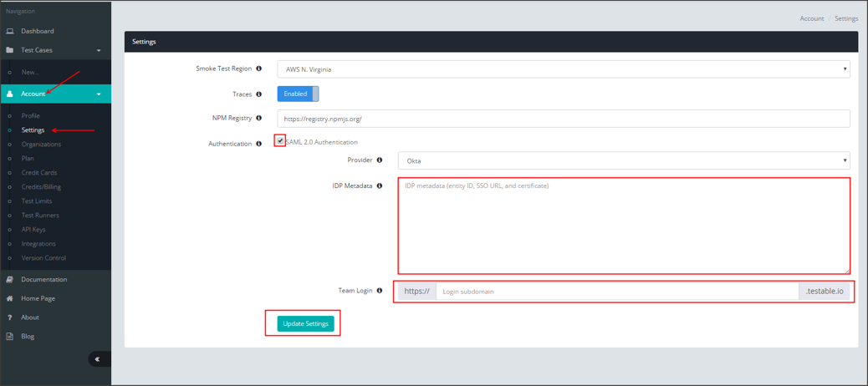
Task: Click the Login subdomain field
Action: tap(617, 292)
